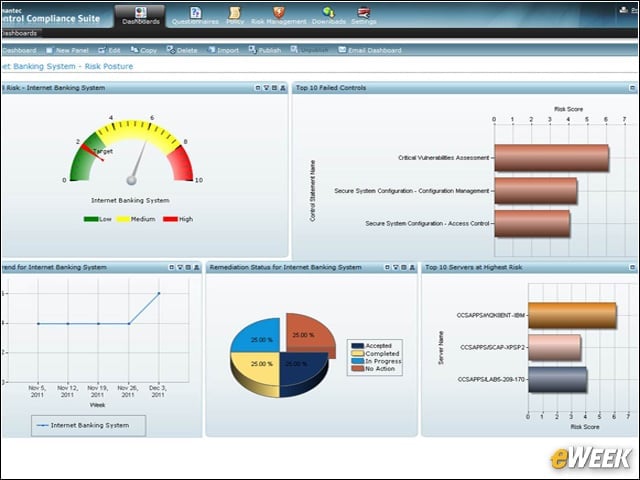Click the person icon on the Trend panel
Image resolution: width=640 pixels, height=480 pixels.
click(x=197, y=267)
